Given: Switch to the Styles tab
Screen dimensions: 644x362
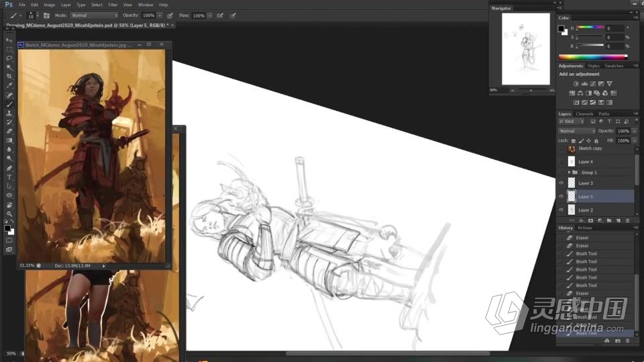Looking at the screenshot, I should pyautogui.click(x=594, y=66).
